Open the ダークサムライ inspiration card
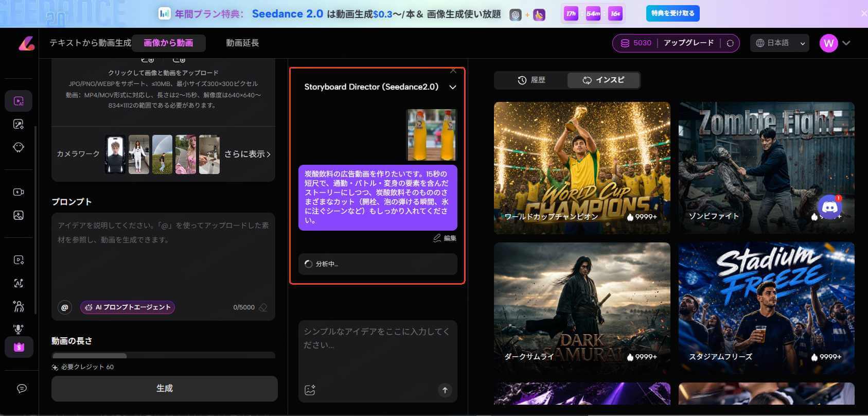Image resolution: width=868 pixels, height=416 pixels. point(582,308)
